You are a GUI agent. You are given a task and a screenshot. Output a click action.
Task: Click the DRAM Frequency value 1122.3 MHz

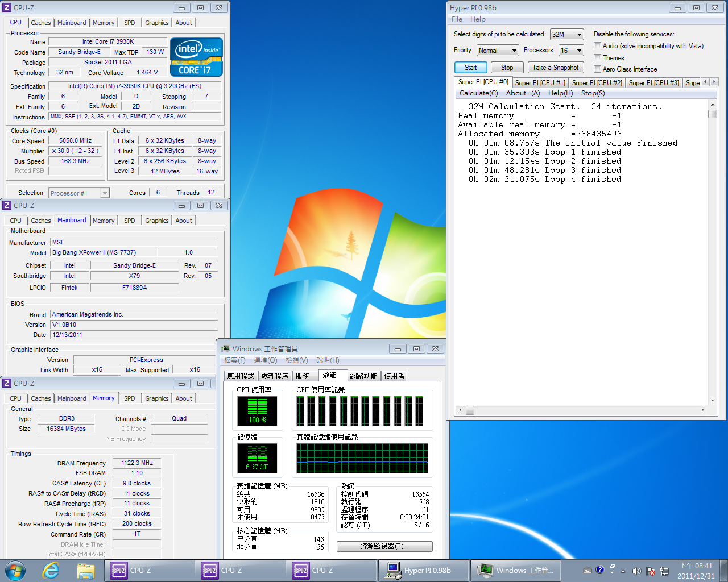coord(137,463)
